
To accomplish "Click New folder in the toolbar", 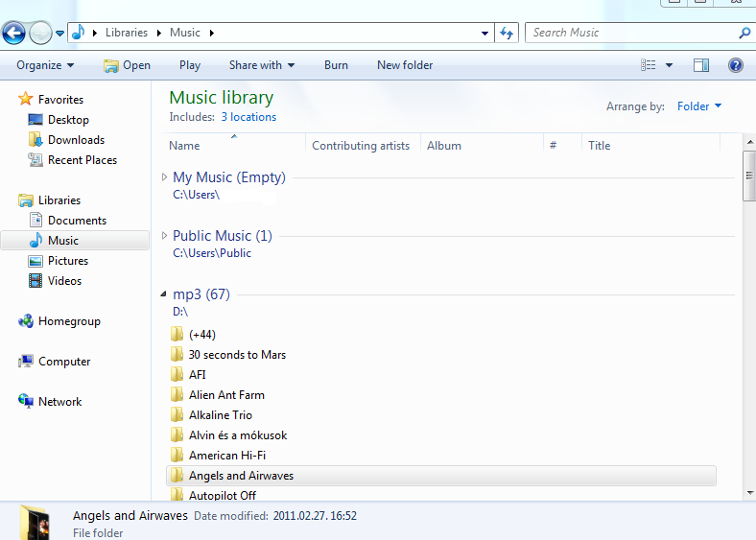I will coord(405,65).
